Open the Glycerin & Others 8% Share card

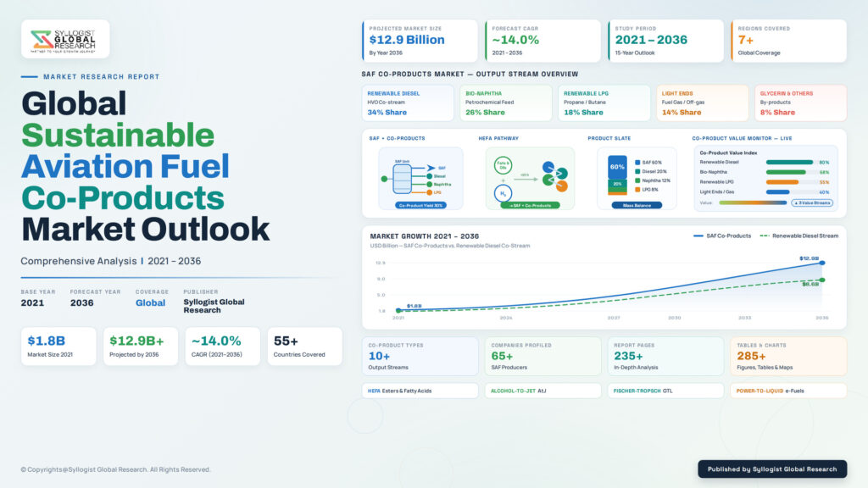(x=800, y=103)
